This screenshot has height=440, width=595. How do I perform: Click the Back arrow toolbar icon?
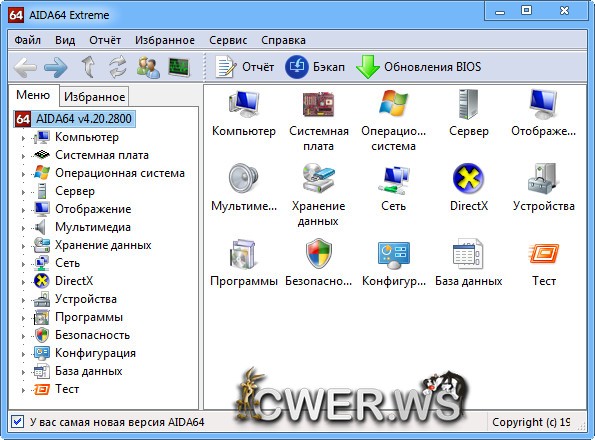pos(25,67)
